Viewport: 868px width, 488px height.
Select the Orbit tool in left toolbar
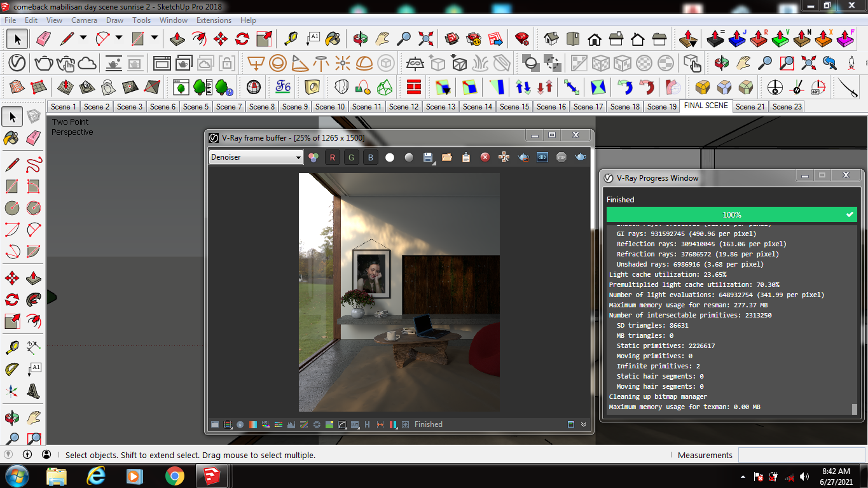pos(11,417)
